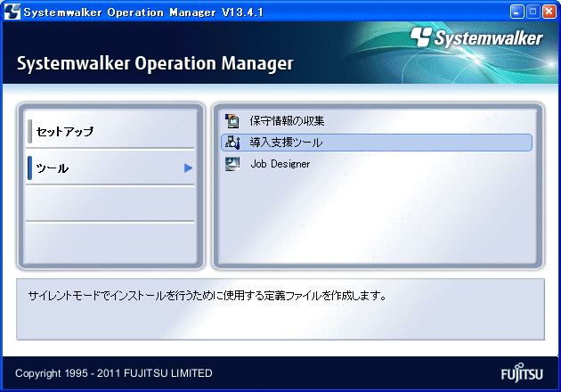Start Job Designer text entry
The height and width of the screenshot is (392, 561).
pyautogui.click(x=280, y=164)
